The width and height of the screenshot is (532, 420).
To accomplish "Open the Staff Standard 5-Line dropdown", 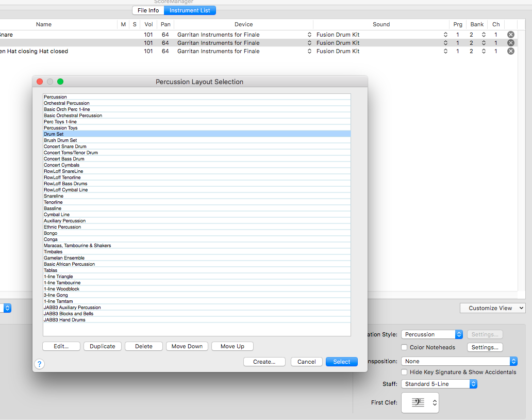I will click(x=439, y=384).
